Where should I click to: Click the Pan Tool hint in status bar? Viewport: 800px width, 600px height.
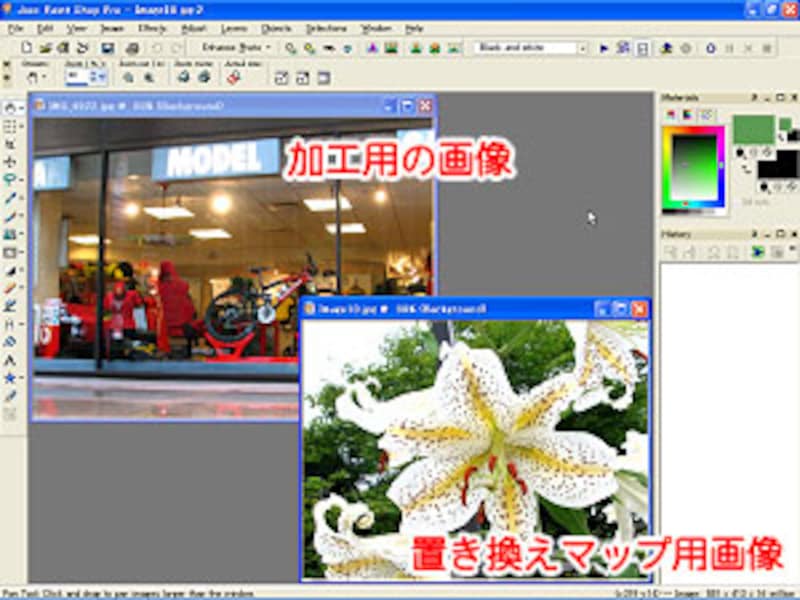[129, 593]
